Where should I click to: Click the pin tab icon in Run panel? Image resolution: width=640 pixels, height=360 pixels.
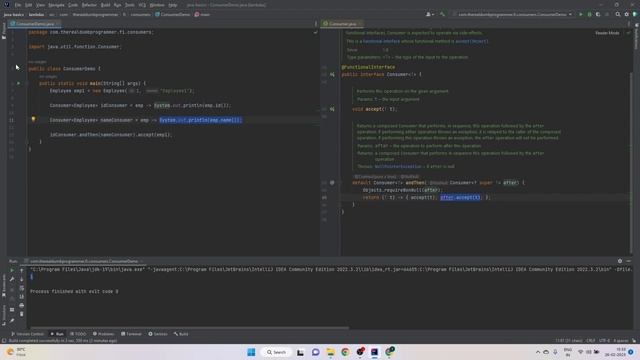pos(12,320)
